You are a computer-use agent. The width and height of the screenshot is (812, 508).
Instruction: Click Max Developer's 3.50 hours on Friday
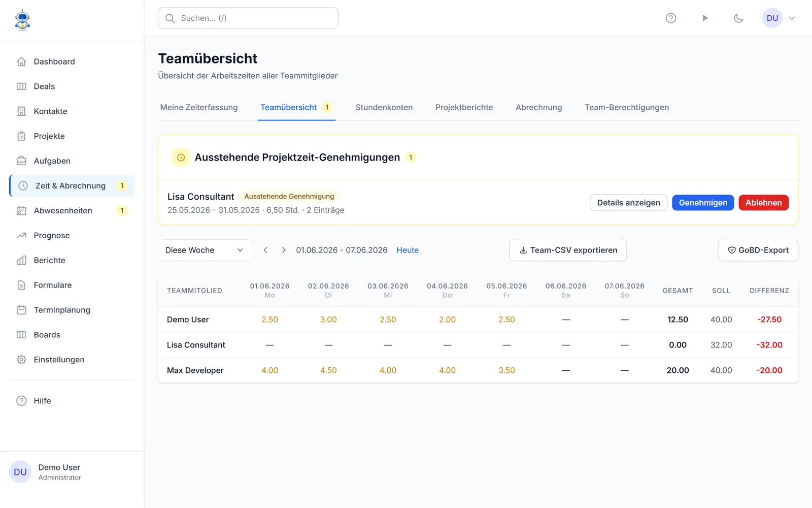click(x=506, y=370)
